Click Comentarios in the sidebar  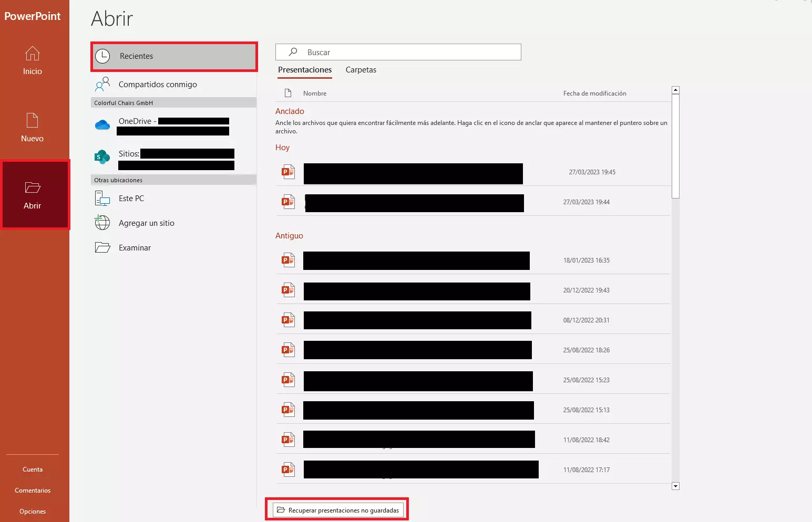(x=33, y=490)
